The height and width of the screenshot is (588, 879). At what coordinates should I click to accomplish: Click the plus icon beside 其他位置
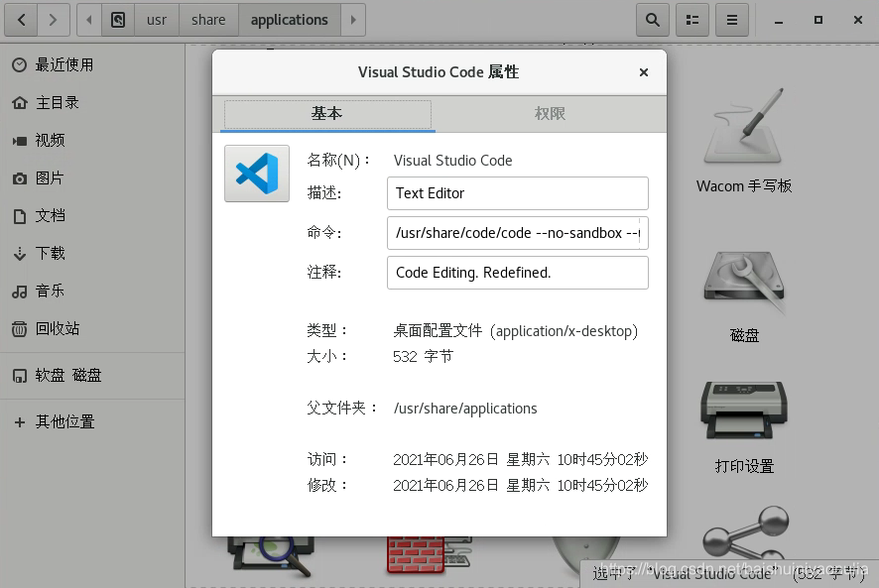tap(20, 422)
